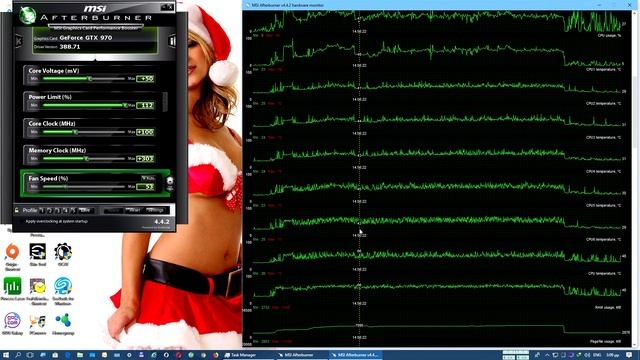Select profile slot 5
This screenshot has height=360, width=640.
coord(73,210)
